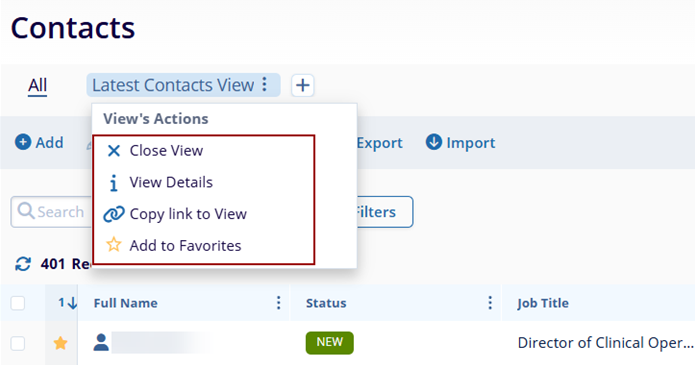Screen dimensions: 695x365
Task: Open the Status column options menu
Action: [490, 303]
